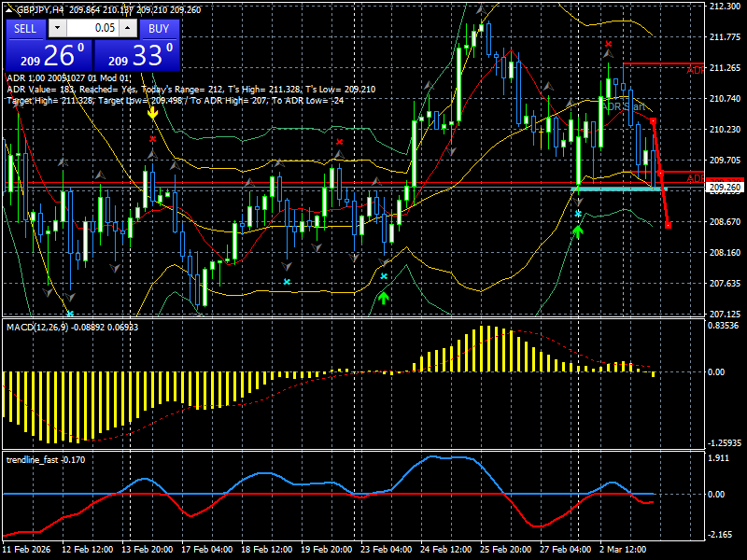Click the 212.300 price axis label
The width and height of the screenshot is (747, 560).
pos(725,7)
